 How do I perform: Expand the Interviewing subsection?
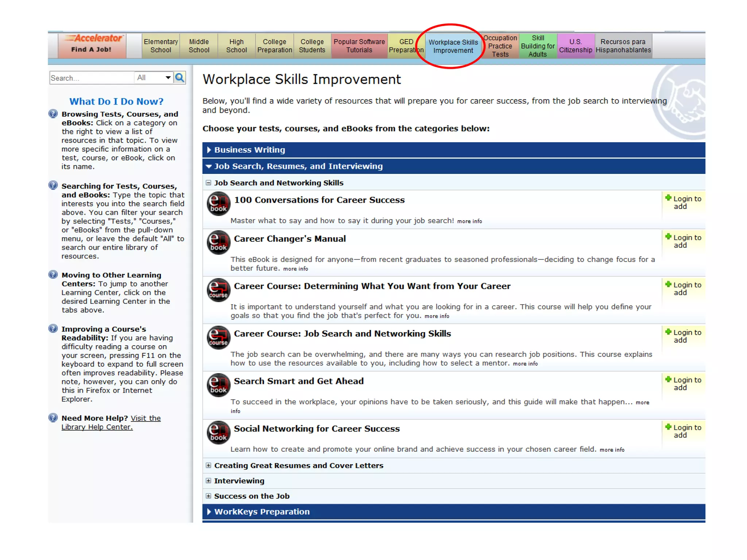pos(208,481)
